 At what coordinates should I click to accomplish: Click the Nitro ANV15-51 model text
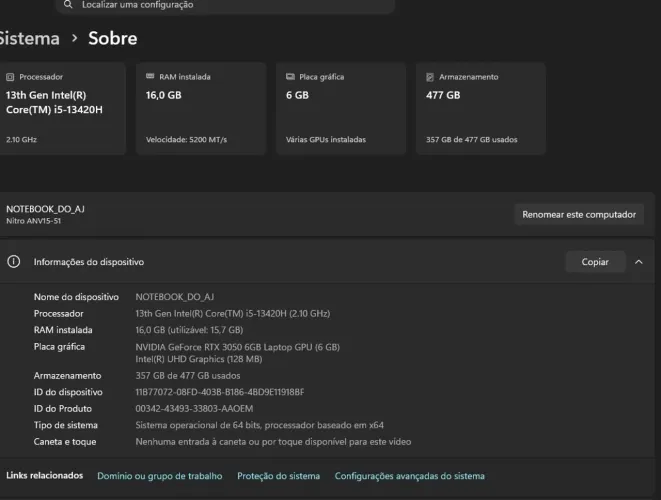coord(33,221)
